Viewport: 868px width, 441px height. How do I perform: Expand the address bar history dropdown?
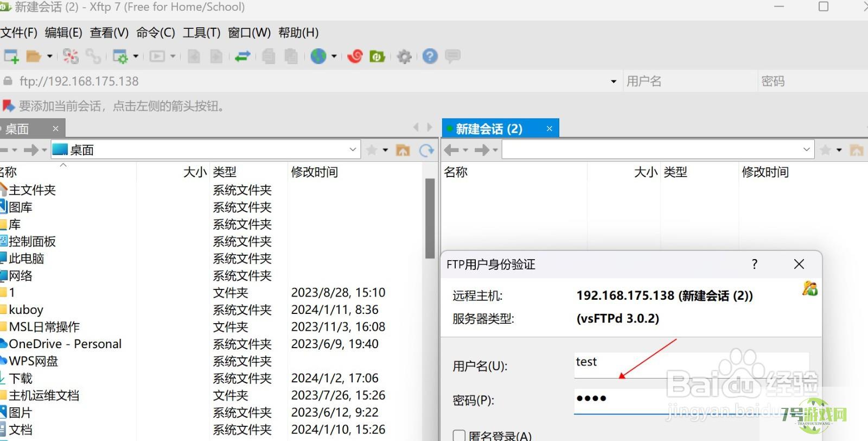click(x=614, y=81)
